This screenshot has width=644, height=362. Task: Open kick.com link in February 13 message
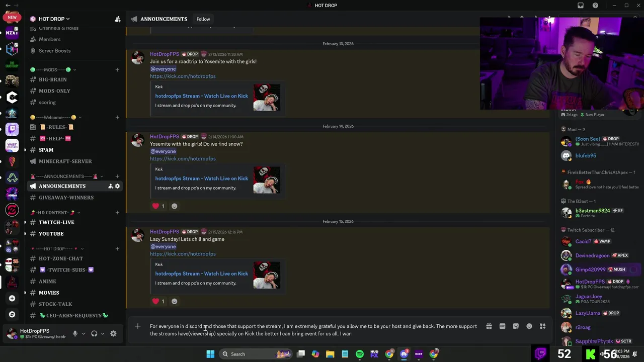click(x=183, y=76)
